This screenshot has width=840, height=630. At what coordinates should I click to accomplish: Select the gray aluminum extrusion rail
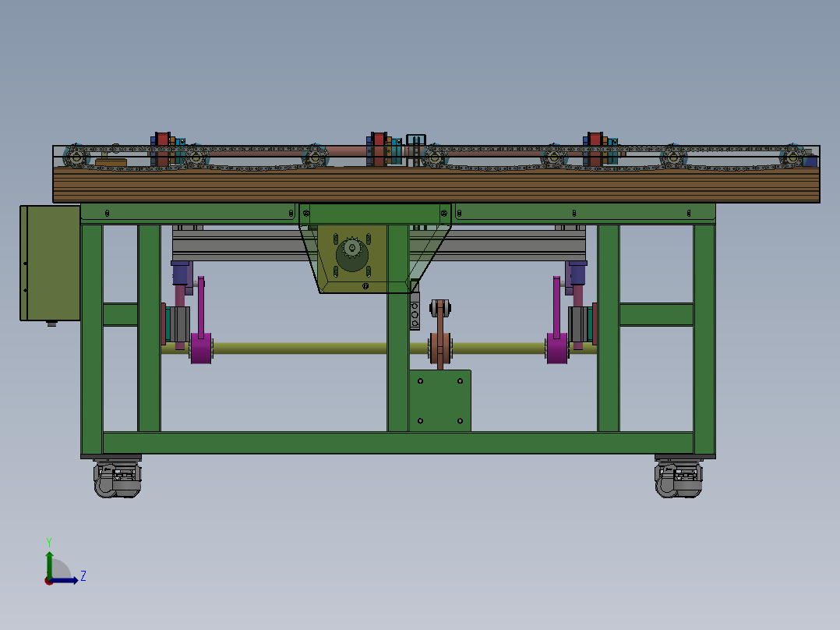click(241, 245)
